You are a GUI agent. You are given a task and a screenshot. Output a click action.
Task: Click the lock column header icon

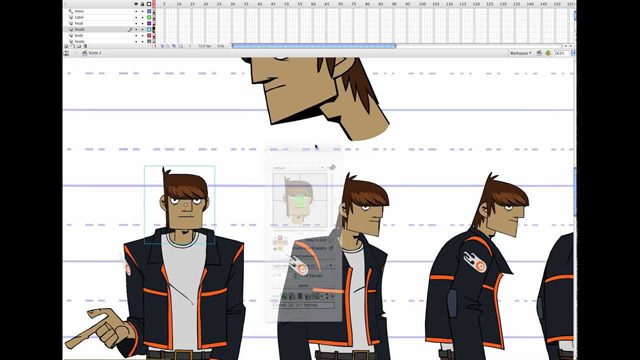click(x=142, y=4)
